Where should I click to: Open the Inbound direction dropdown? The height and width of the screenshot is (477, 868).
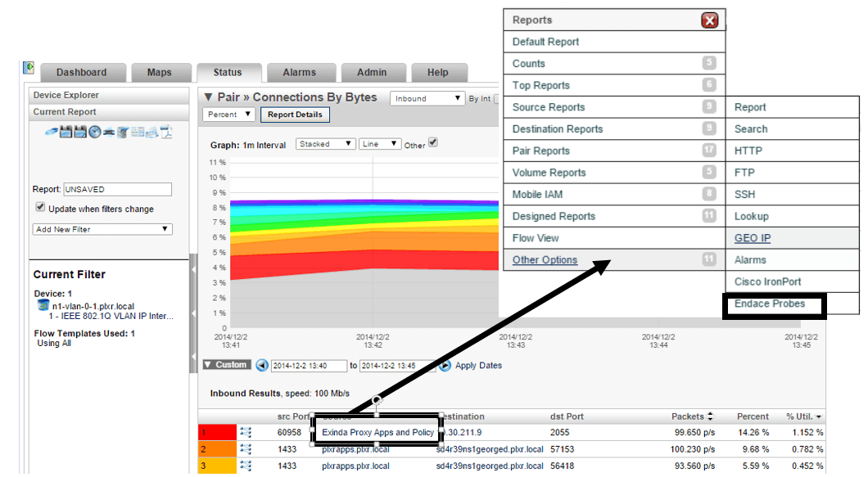[427, 98]
